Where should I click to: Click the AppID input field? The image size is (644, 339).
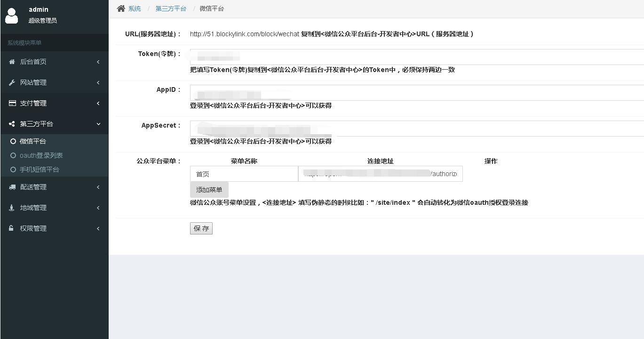tap(417, 93)
